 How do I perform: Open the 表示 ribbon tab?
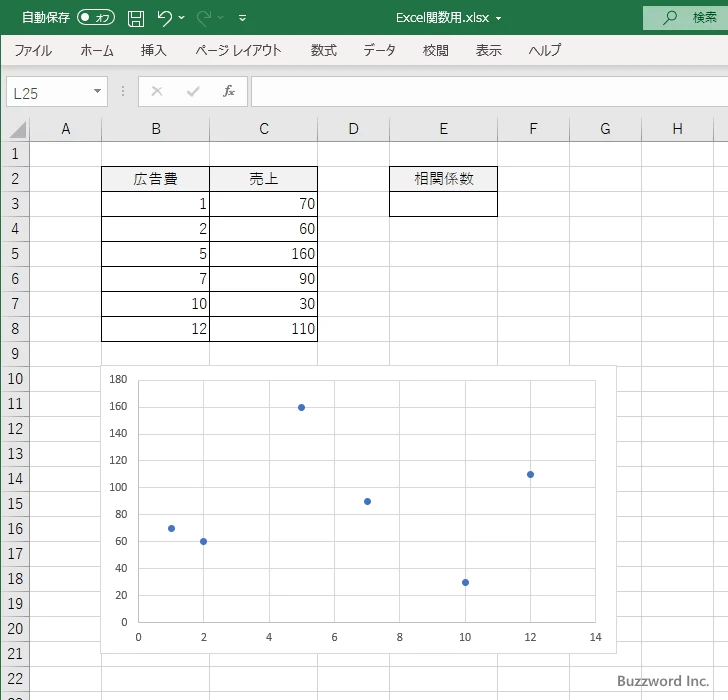pyautogui.click(x=488, y=50)
